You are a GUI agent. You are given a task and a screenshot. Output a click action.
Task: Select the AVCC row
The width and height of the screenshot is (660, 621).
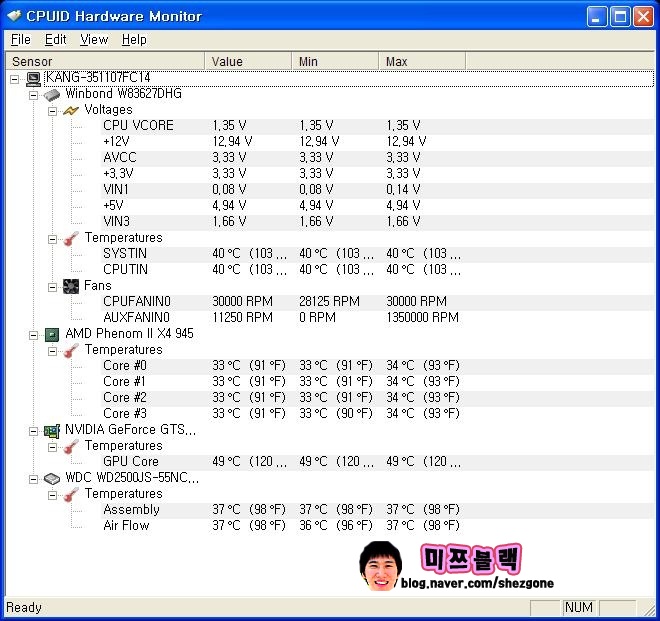tap(378, 158)
